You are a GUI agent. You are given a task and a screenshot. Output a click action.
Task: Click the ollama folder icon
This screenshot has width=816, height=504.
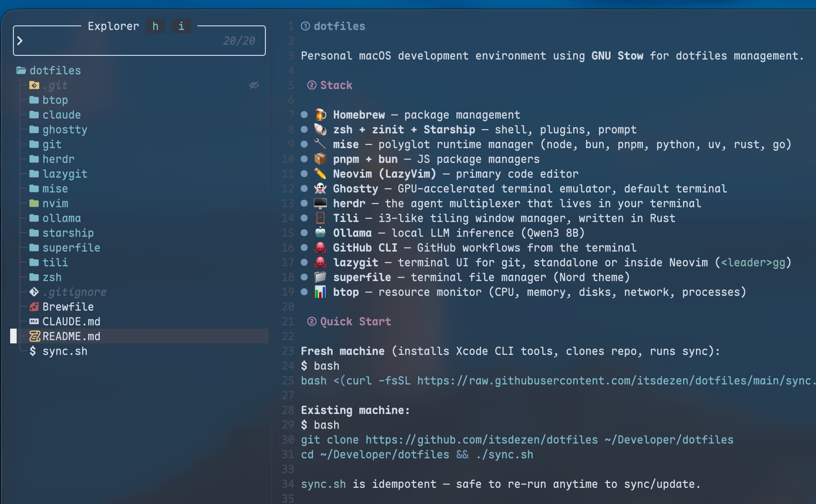(34, 218)
